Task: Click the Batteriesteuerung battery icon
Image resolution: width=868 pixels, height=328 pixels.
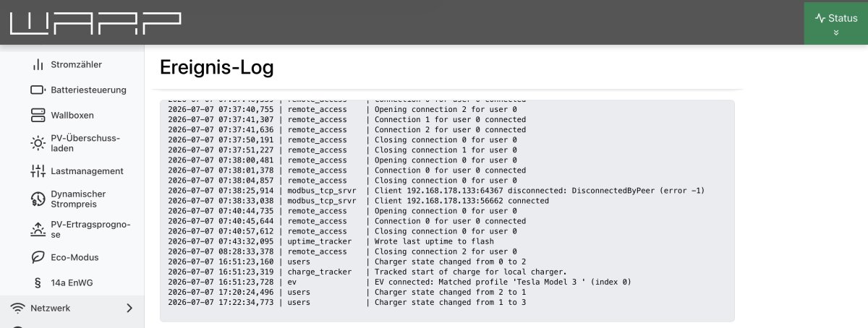Action: click(38, 90)
